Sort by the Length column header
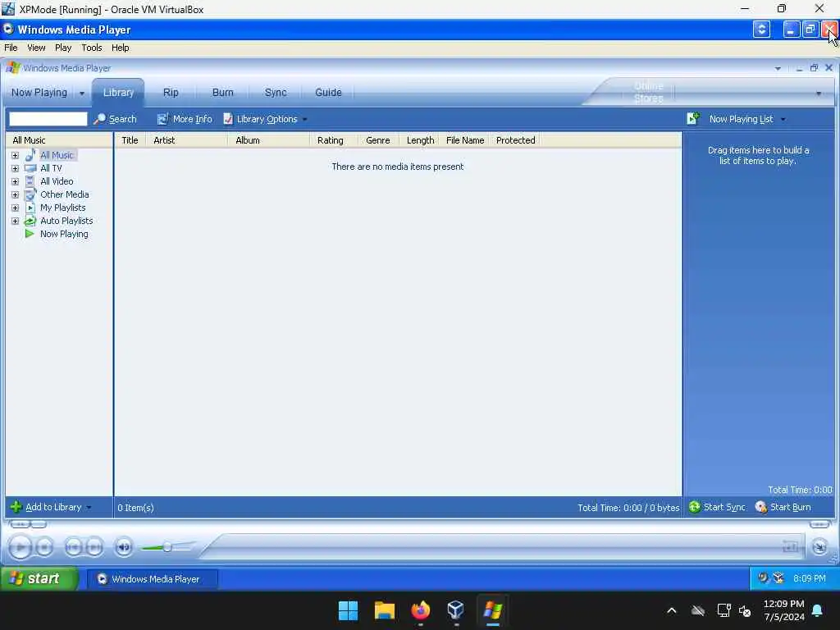The width and height of the screenshot is (840, 630). pyautogui.click(x=420, y=140)
